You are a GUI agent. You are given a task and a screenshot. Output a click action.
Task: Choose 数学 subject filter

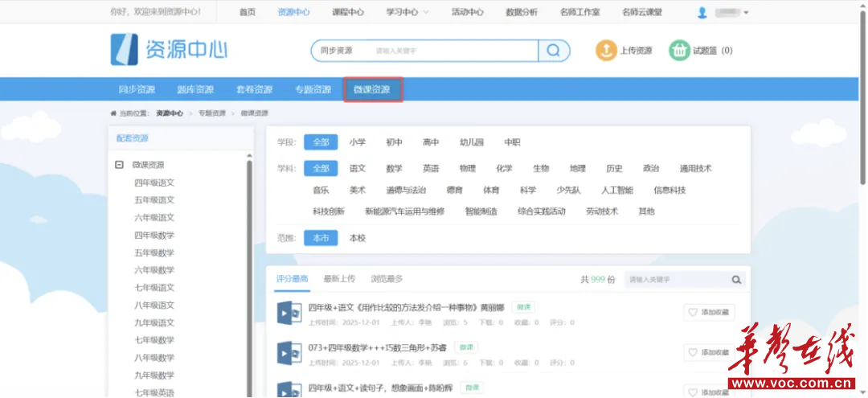pyautogui.click(x=394, y=168)
